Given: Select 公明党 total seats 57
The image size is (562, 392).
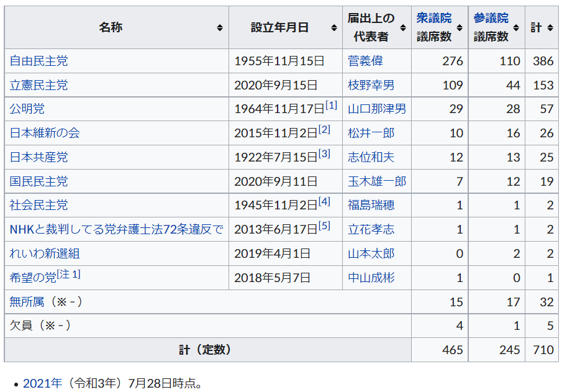Looking at the screenshot, I should pyautogui.click(x=547, y=109).
